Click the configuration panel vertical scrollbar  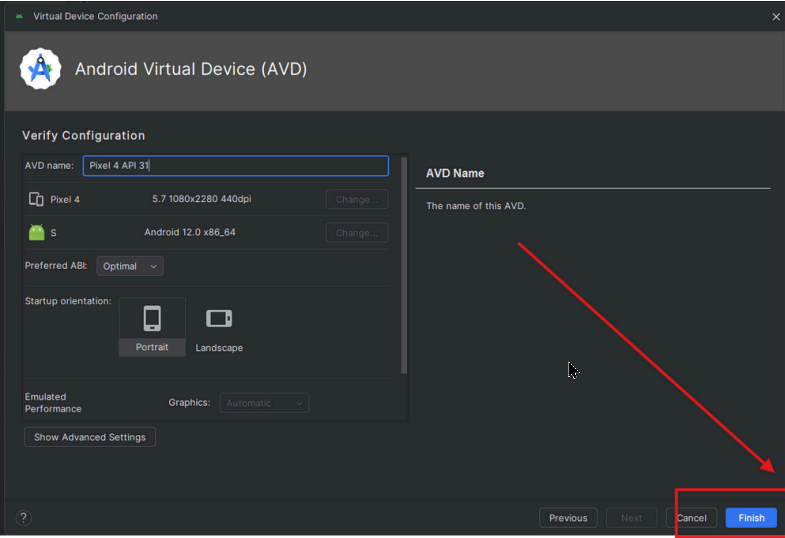pos(404,265)
